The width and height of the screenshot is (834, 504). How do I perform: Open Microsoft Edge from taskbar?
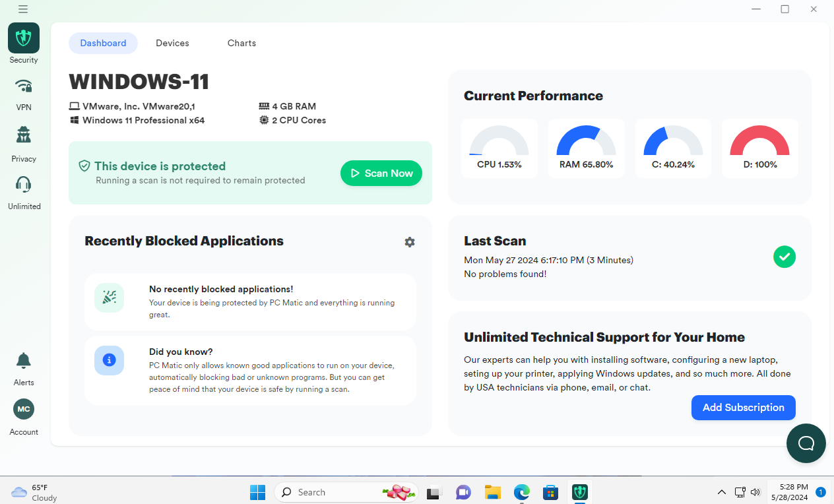tap(522, 492)
